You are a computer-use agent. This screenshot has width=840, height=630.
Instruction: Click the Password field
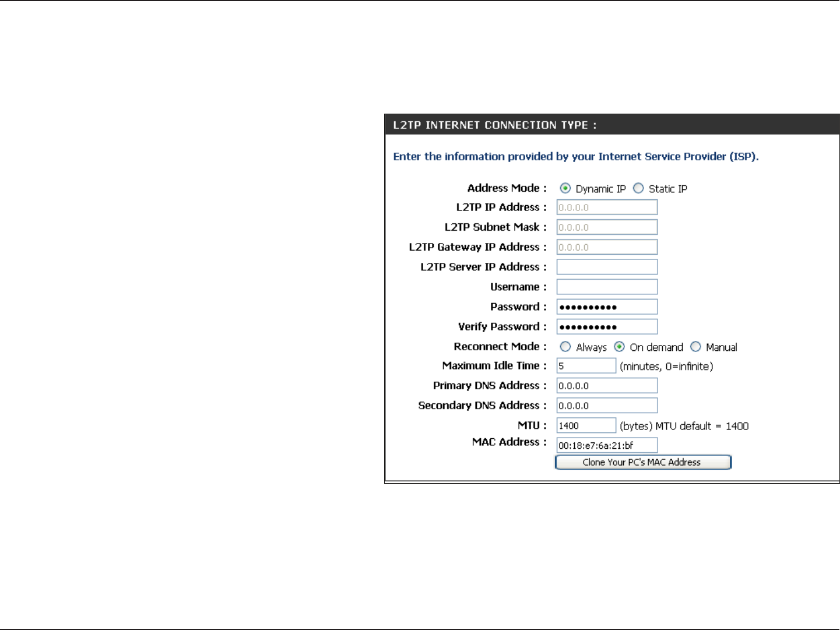click(x=607, y=307)
